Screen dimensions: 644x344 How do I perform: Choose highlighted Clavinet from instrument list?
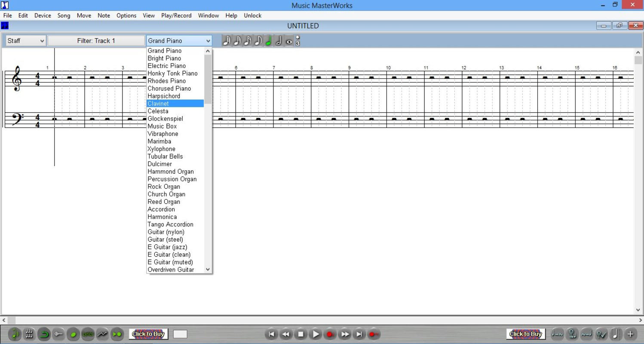(x=175, y=104)
